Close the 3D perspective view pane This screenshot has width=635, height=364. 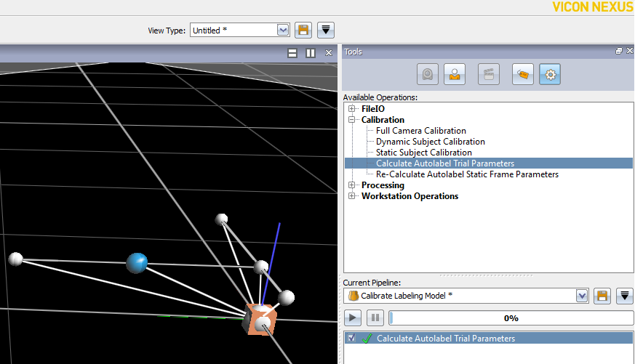click(x=329, y=53)
